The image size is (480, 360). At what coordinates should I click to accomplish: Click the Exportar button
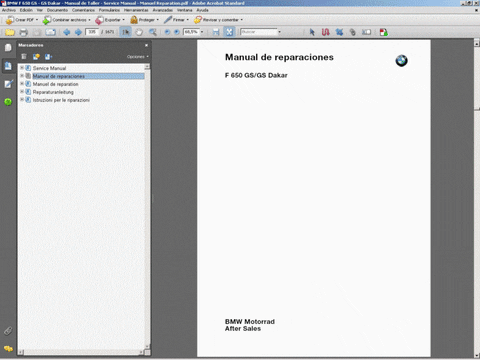pos(110,20)
